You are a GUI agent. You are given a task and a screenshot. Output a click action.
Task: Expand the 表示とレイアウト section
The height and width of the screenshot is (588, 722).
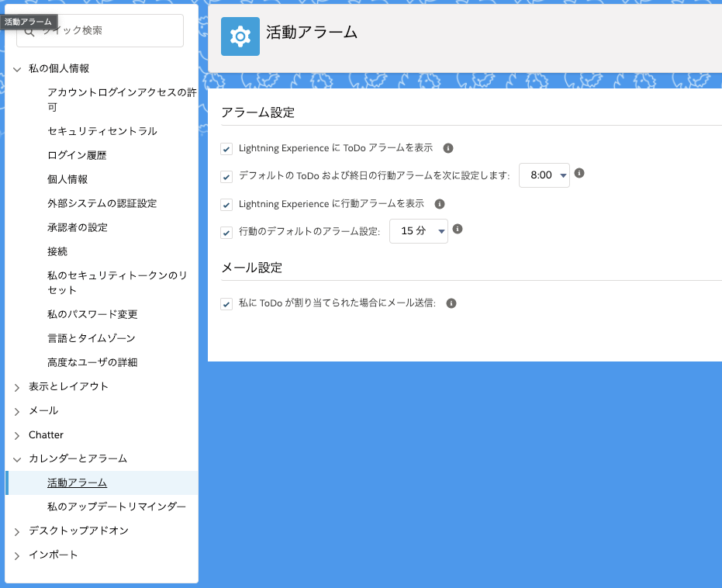click(17, 388)
